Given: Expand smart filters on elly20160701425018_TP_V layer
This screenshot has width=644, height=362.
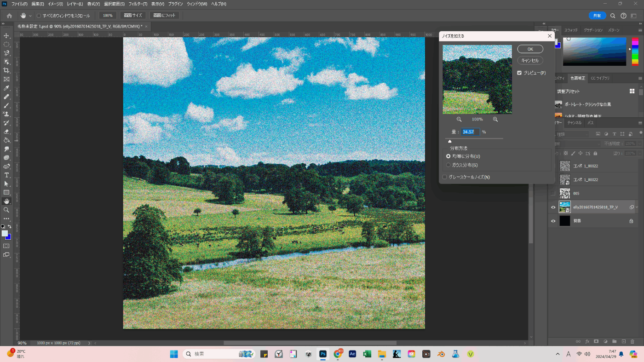Looking at the screenshot, I should point(637,207).
